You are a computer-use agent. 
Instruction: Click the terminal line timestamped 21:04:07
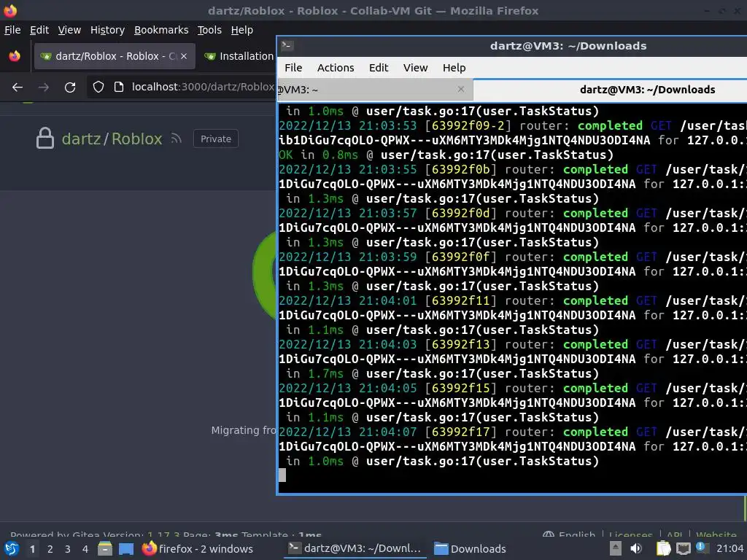pyautogui.click(x=513, y=432)
